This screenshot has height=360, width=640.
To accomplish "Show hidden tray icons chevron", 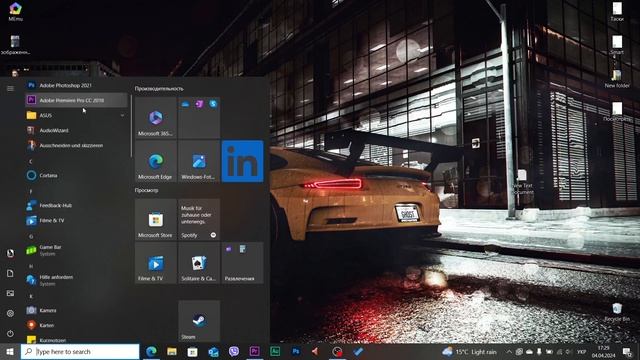I will click(509, 351).
